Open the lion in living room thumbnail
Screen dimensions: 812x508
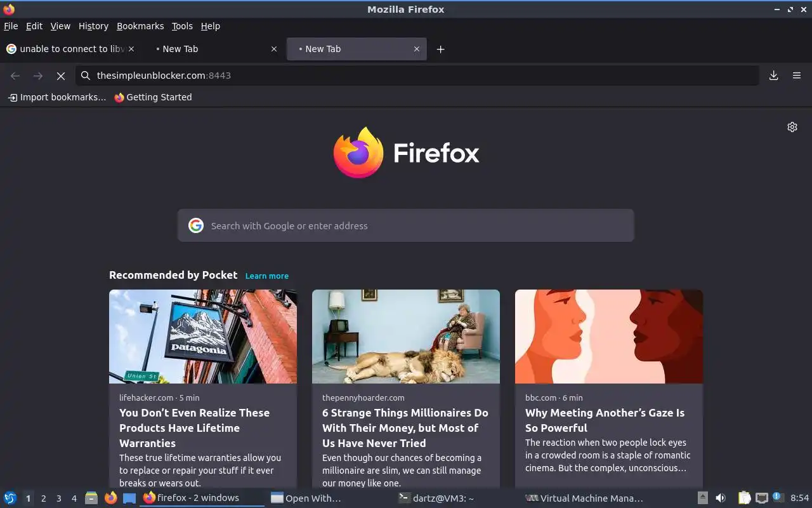click(x=406, y=337)
